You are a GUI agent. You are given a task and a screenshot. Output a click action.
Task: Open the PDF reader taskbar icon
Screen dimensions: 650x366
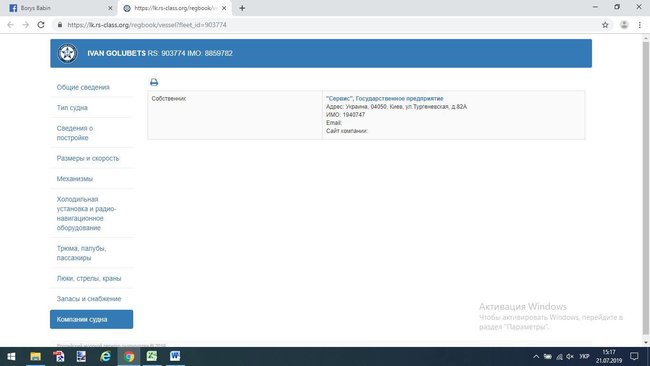[59, 356]
